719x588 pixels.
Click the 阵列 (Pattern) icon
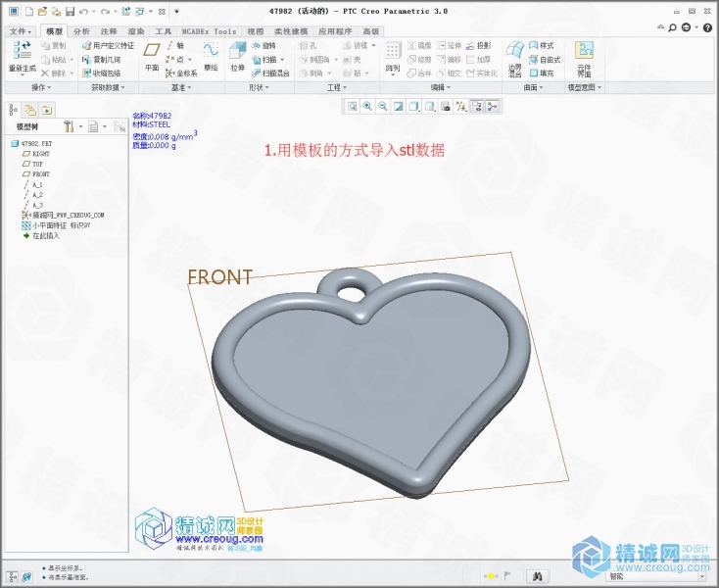393,57
